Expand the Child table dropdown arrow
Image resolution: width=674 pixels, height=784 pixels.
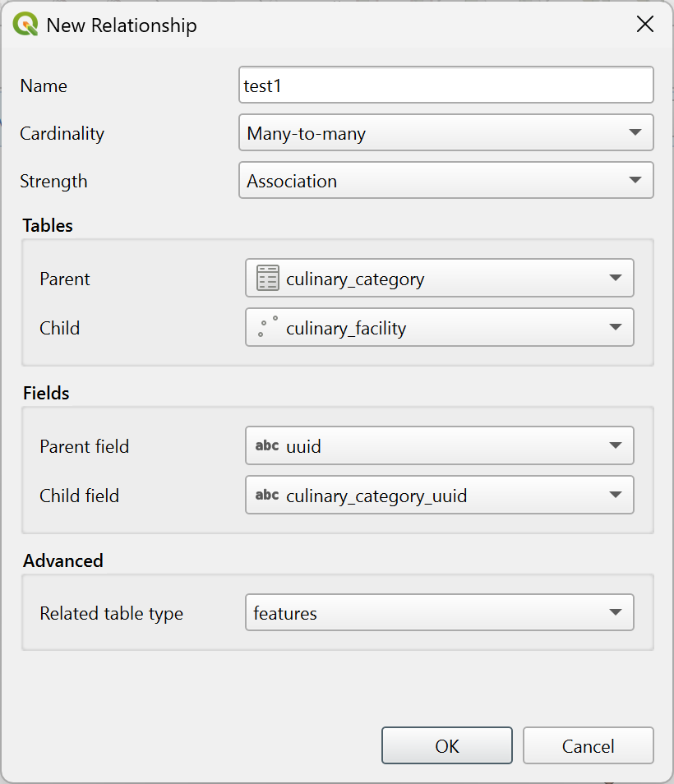(x=616, y=328)
